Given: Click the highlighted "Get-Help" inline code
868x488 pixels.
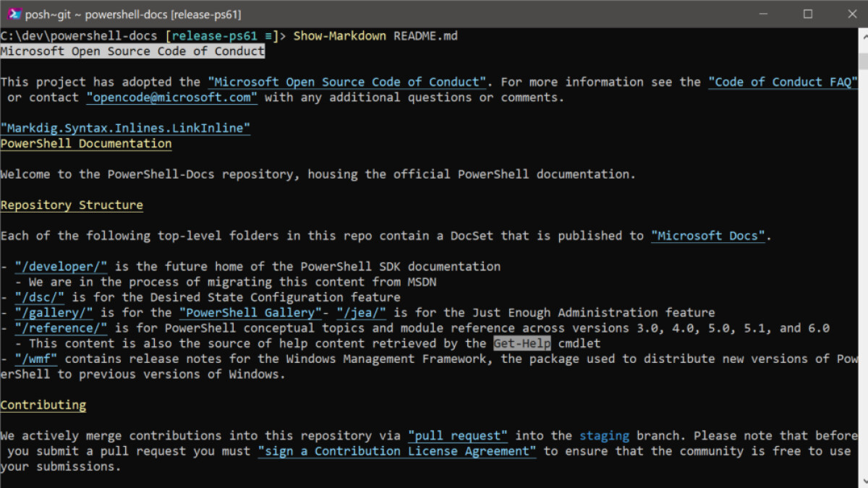Looking at the screenshot, I should (522, 343).
